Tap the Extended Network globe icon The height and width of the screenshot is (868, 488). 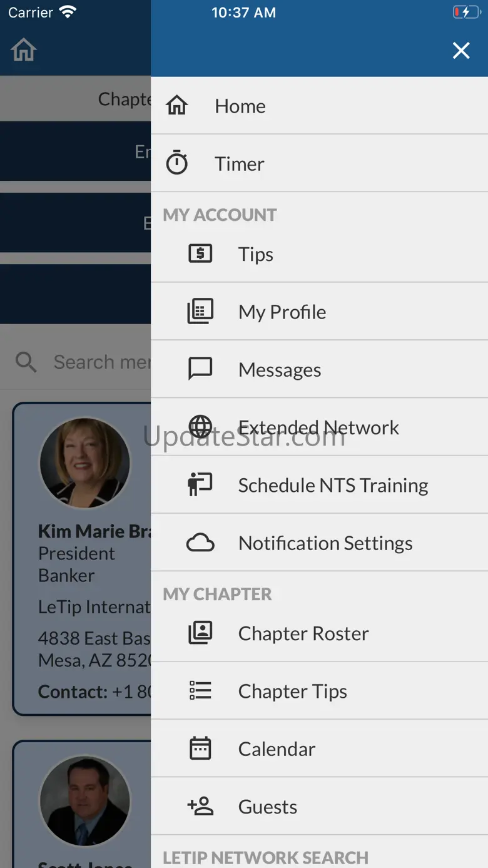[200, 427]
